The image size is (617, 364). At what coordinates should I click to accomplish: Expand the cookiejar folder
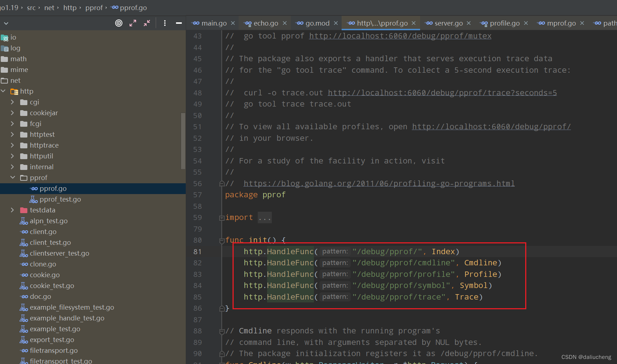[x=13, y=113]
